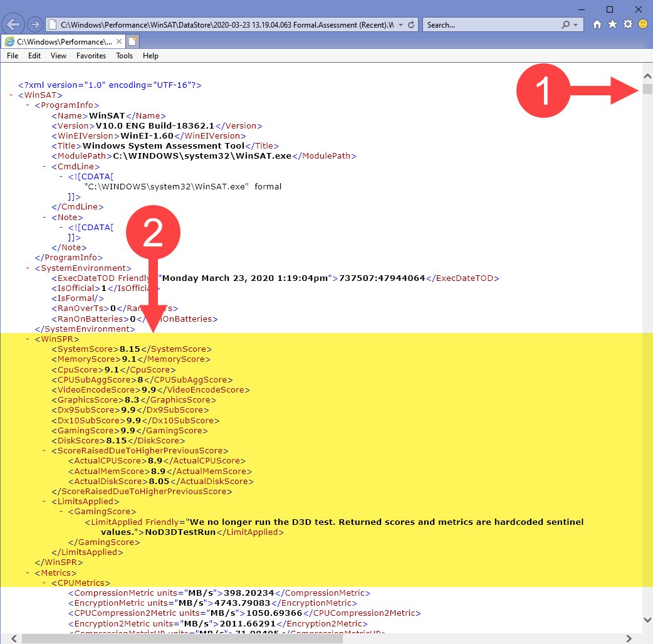Maximize the Internet Explorer window
Image resolution: width=653 pixels, height=644 pixels.
(610, 9)
